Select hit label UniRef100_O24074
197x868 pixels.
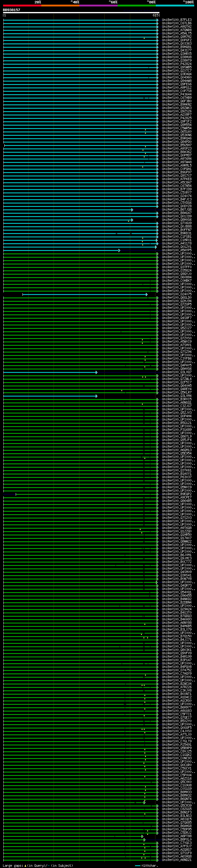click(x=177, y=196)
